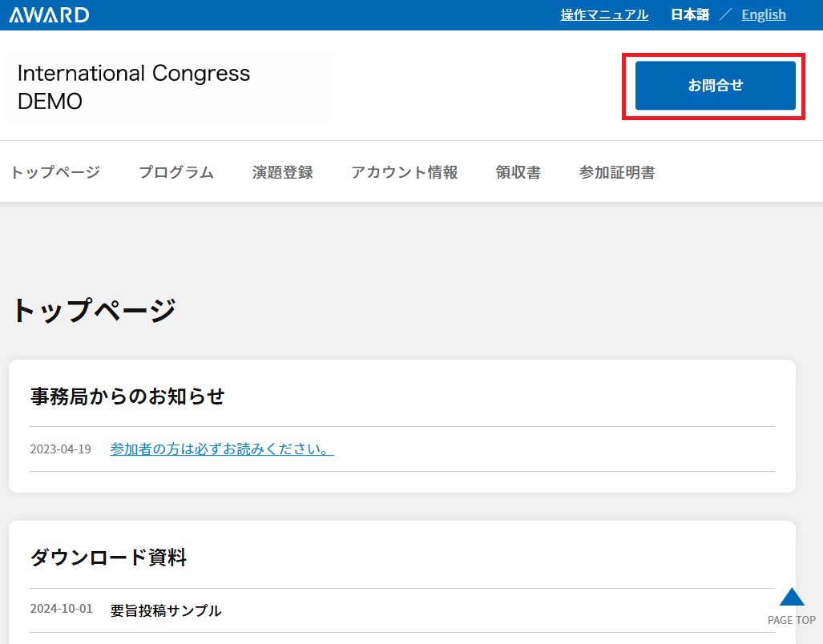Image resolution: width=823 pixels, height=644 pixels.
Task: Open the 参加者の方は必ずお読みください。 notice link
Action: click(222, 449)
